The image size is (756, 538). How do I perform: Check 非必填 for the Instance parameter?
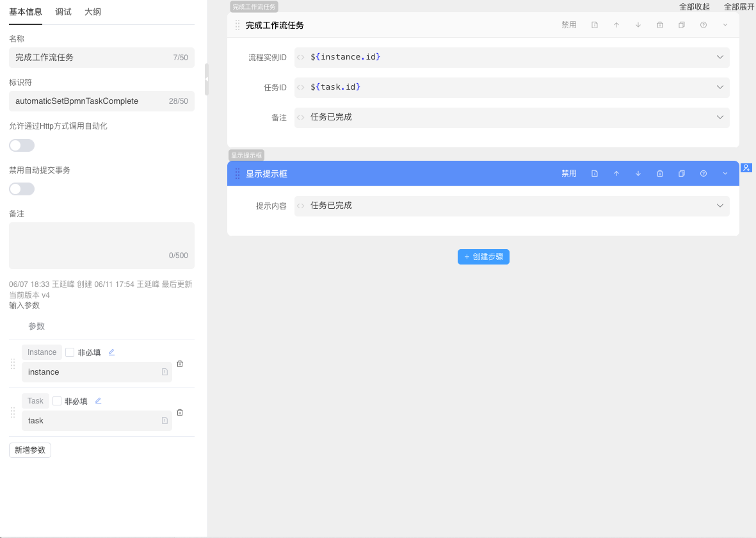click(70, 352)
